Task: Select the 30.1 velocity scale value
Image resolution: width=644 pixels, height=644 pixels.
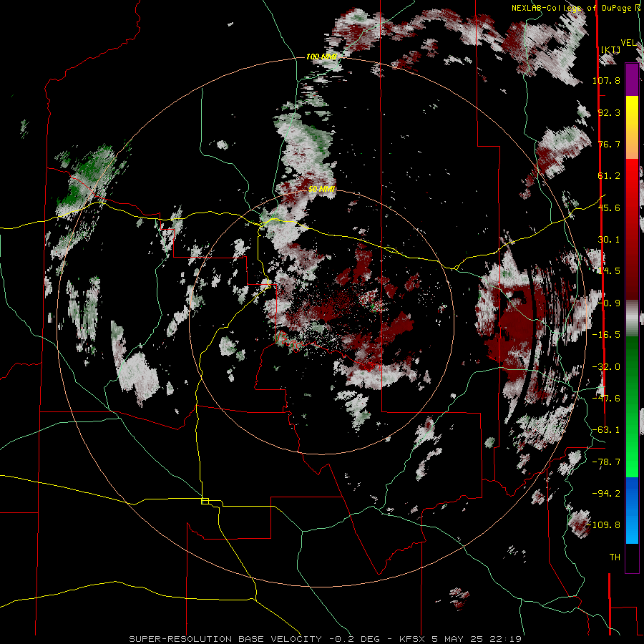Action: pos(609,240)
